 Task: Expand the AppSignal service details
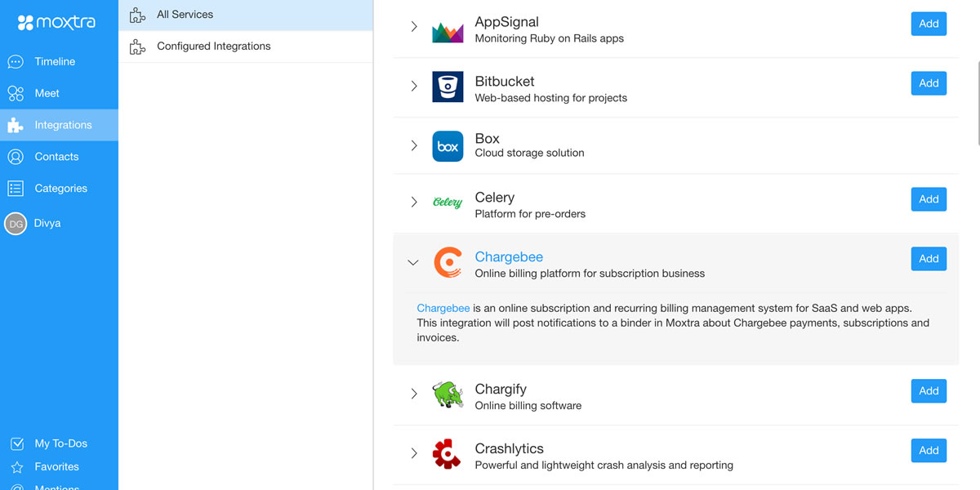[414, 27]
